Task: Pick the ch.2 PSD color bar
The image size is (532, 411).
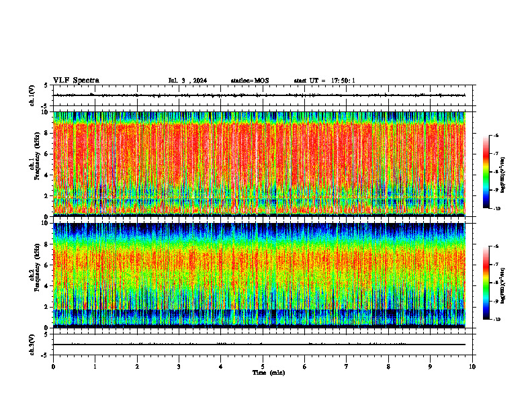Action: pos(486,283)
